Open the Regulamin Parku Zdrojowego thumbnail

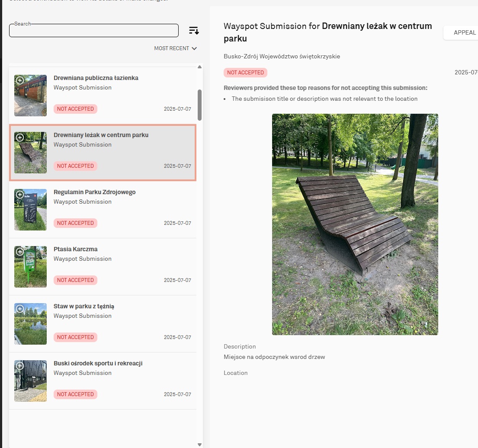(x=30, y=210)
